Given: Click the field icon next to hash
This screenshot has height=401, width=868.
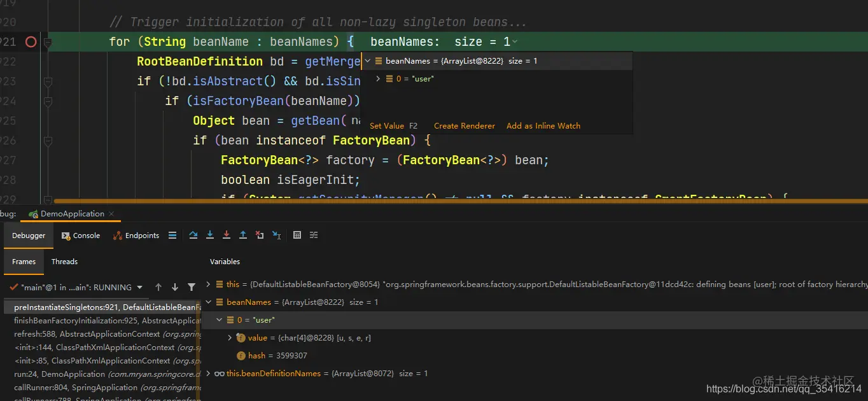Looking at the screenshot, I should point(241,356).
